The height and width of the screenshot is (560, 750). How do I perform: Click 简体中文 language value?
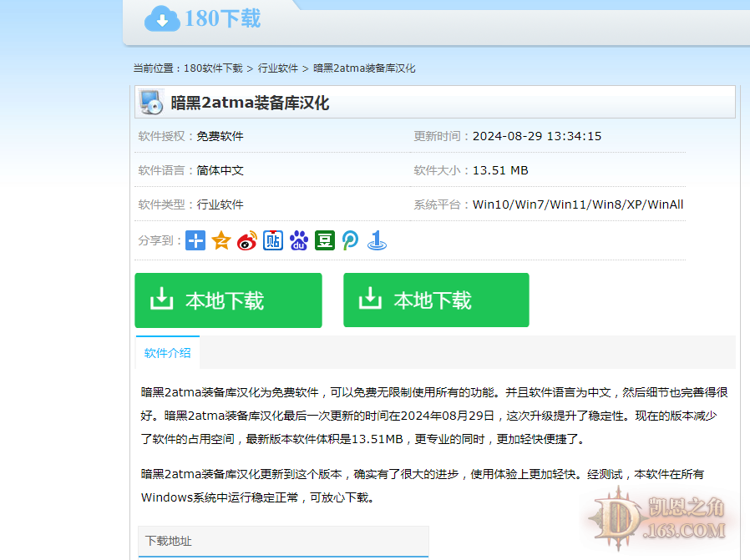(x=220, y=170)
